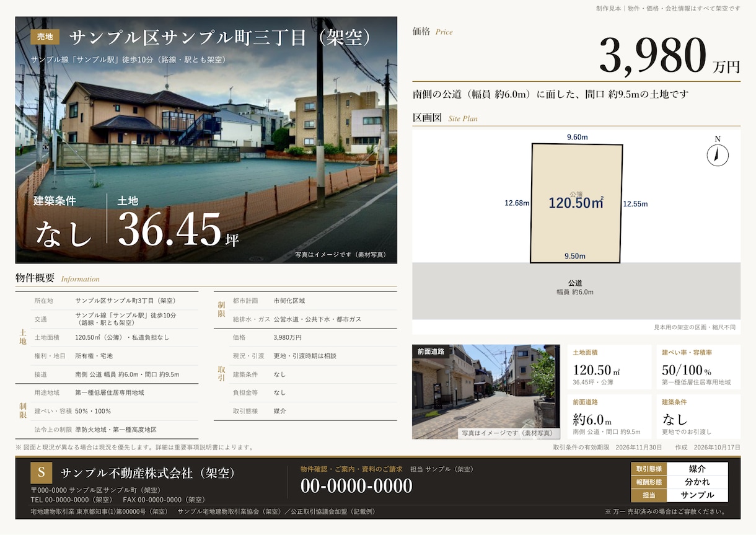Viewport: 756px width, 535px height.
Task: Click 建築条件 なし on the main photo
Action: point(64,222)
